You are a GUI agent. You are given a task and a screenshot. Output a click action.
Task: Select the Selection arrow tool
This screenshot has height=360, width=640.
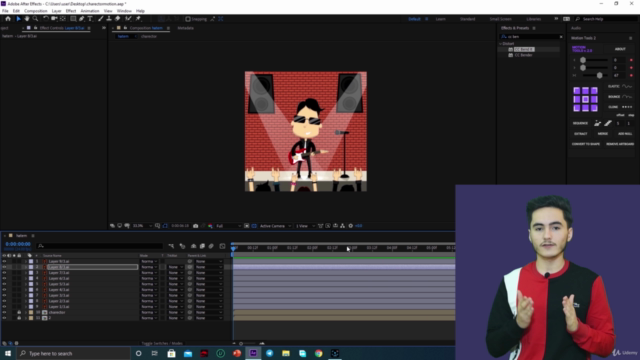coord(18,19)
